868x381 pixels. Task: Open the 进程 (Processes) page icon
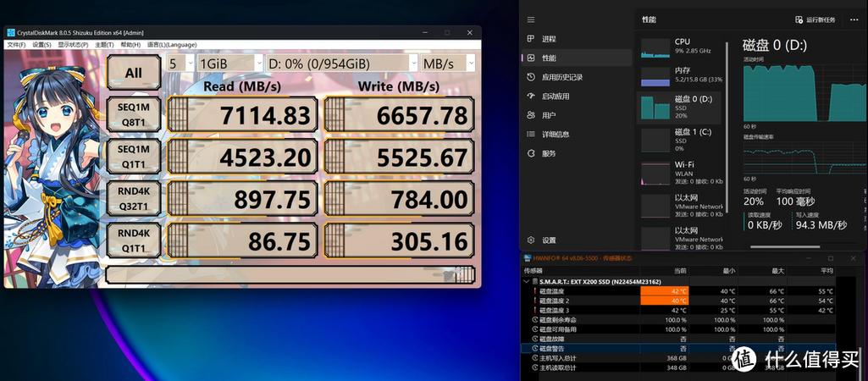(x=531, y=39)
